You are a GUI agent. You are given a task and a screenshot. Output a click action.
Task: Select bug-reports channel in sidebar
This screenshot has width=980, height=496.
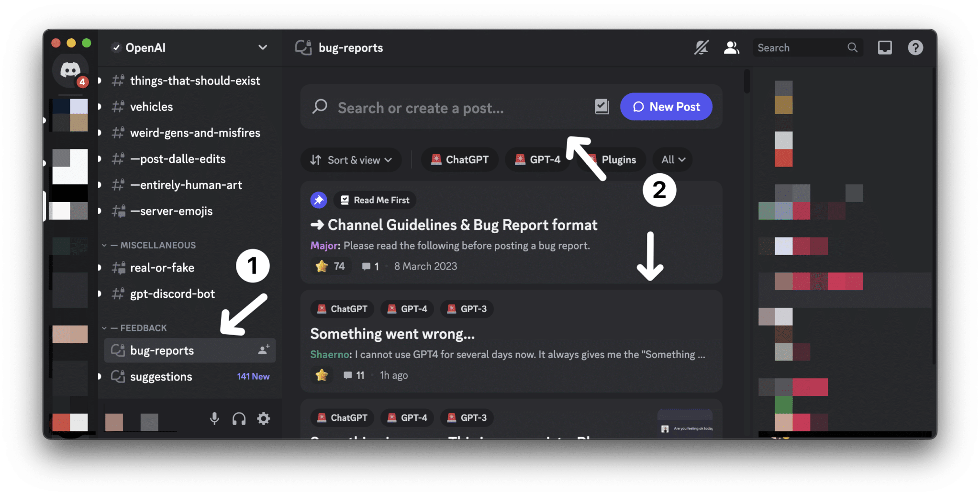click(x=190, y=350)
